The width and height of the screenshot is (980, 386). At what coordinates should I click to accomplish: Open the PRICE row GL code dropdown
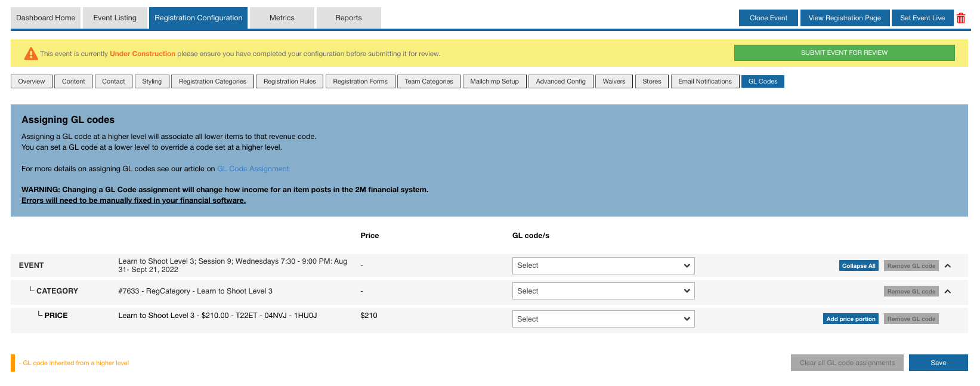(x=603, y=319)
